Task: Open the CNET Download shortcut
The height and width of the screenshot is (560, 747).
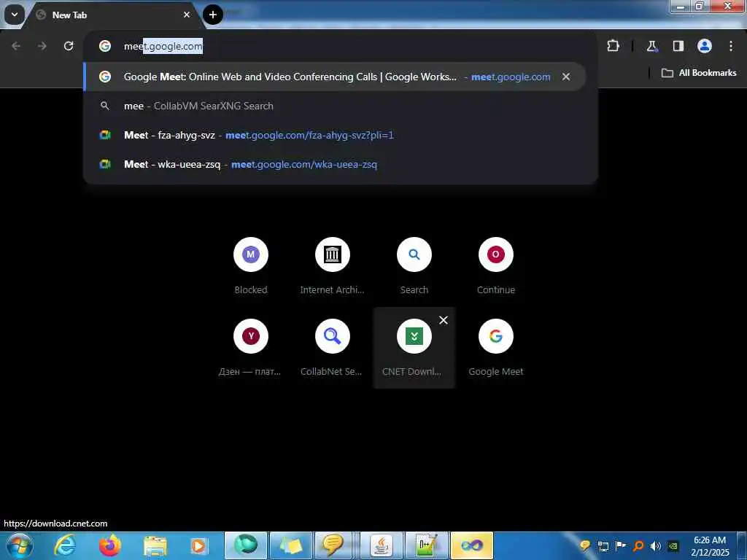Action: coord(414,349)
